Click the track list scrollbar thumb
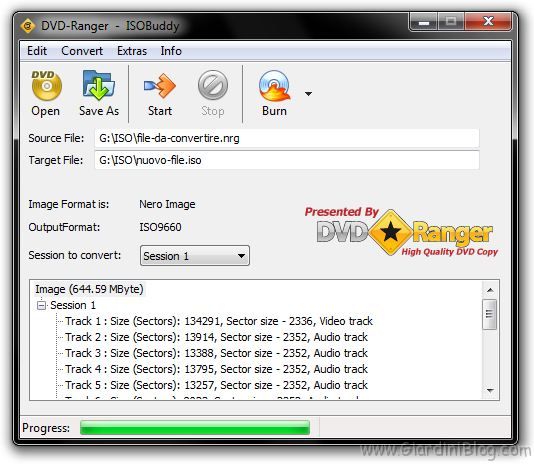Screen dimensions: 534x464 [x=489, y=314]
